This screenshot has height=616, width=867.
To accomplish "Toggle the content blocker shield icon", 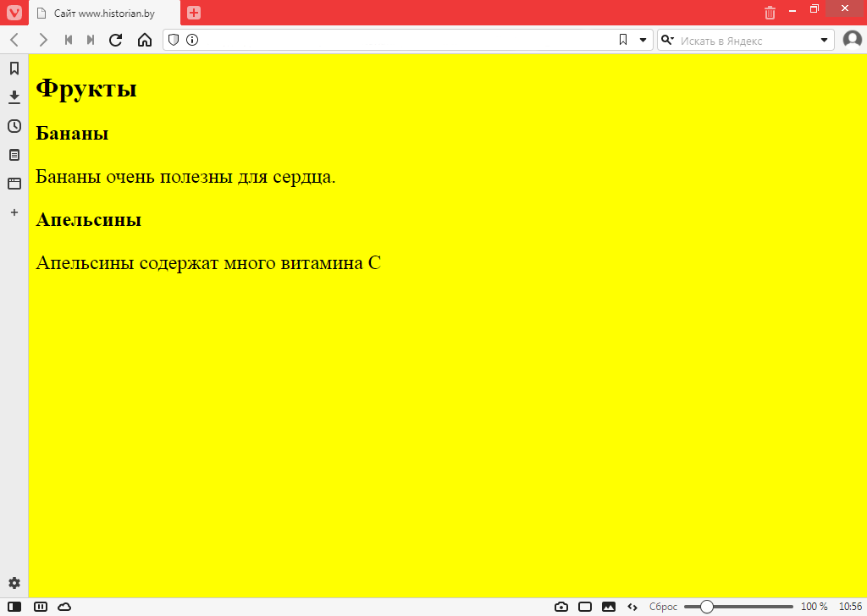I will 174,40.
